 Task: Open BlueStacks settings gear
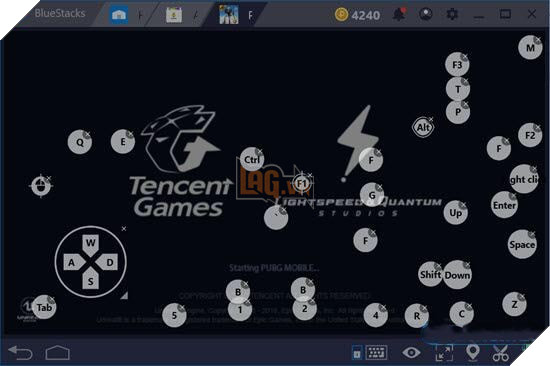(x=452, y=14)
